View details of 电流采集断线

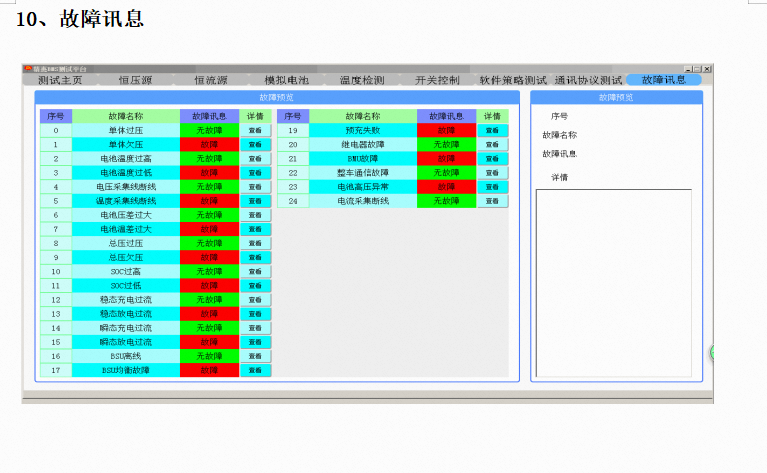tap(492, 201)
